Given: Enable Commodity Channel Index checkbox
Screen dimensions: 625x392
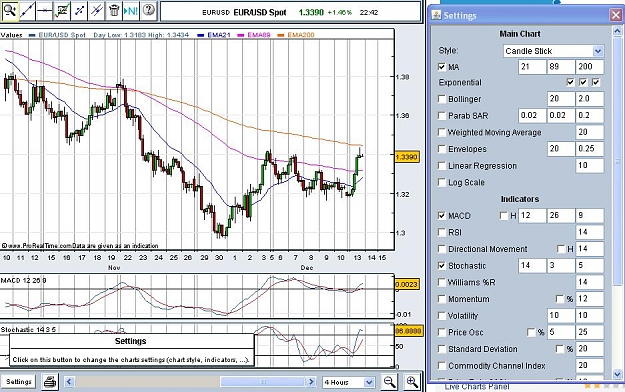Looking at the screenshot, I should click(442, 366).
